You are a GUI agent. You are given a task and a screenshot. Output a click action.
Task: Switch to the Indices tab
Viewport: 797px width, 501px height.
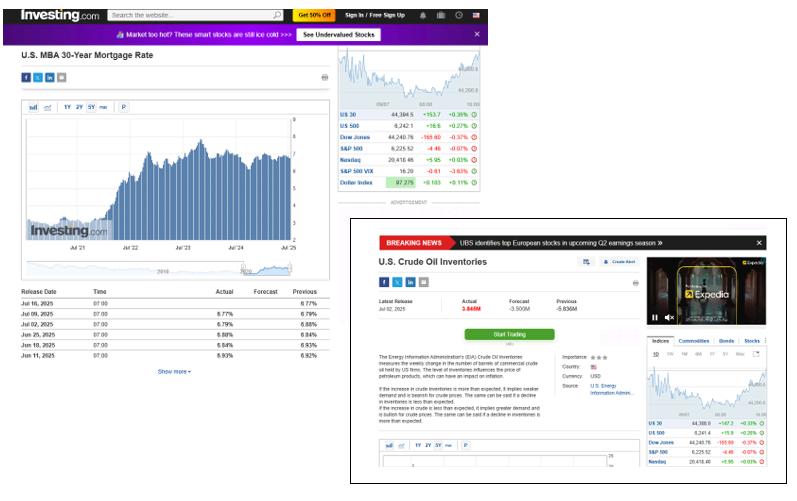pyautogui.click(x=660, y=341)
